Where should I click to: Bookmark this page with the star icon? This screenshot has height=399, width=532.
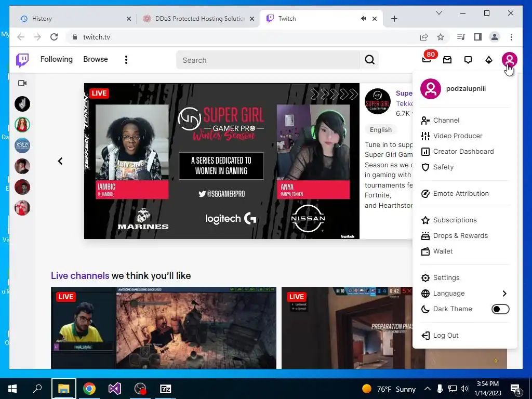click(x=441, y=37)
